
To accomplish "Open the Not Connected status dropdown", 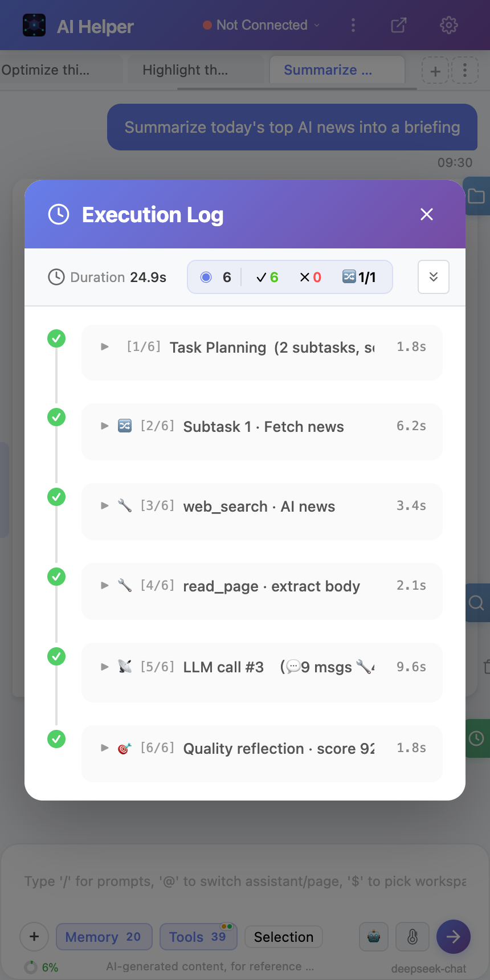I will tap(262, 25).
